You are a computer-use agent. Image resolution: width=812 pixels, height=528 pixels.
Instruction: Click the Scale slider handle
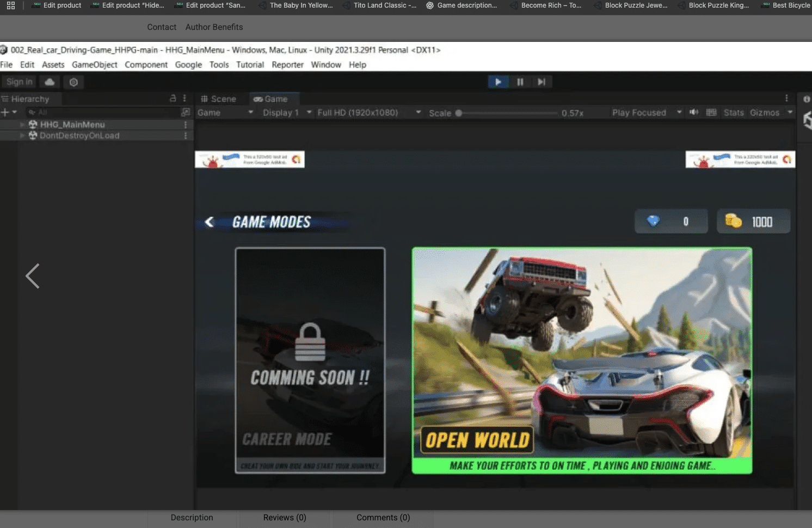(x=459, y=113)
